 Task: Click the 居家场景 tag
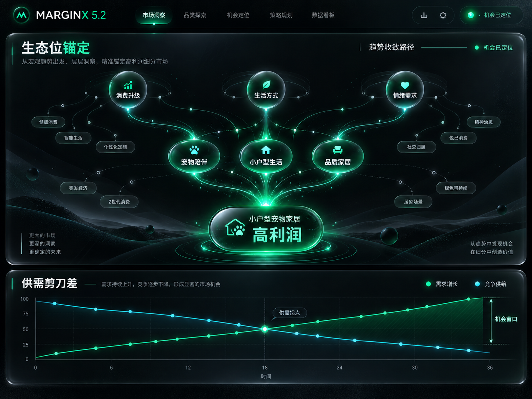click(x=413, y=202)
